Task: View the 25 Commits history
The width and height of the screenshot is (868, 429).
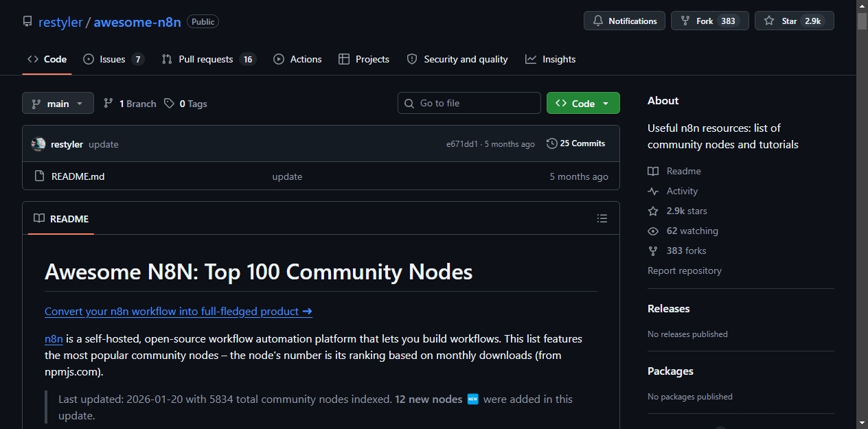Action: point(576,143)
